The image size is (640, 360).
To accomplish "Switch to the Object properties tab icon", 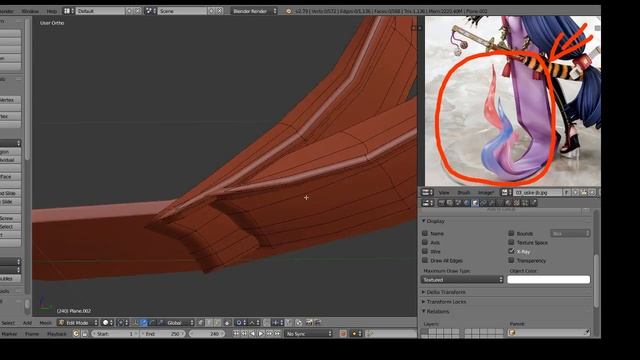I will [x=475, y=203].
